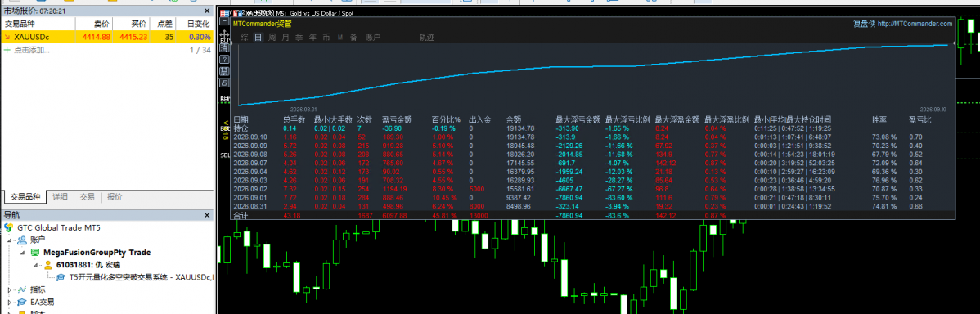Select the 币 currency tab
The width and height of the screenshot is (980, 314).
pos(326,38)
